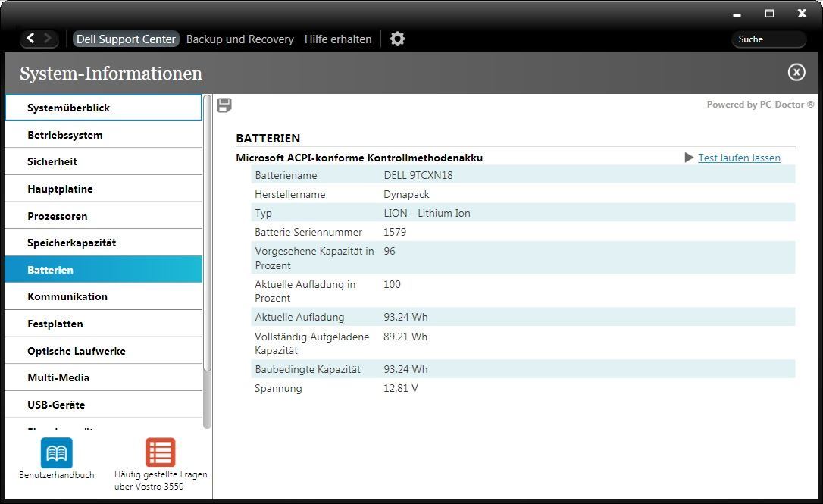The height and width of the screenshot is (504, 823).
Task: Maximize the Dell Support Center window
Action: coord(769,14)
